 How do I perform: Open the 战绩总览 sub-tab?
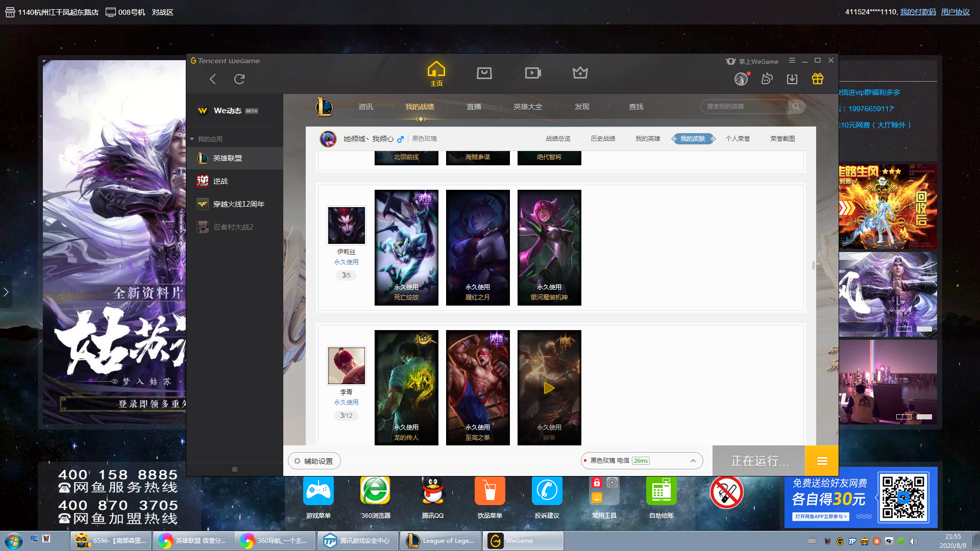pos(558,139)
